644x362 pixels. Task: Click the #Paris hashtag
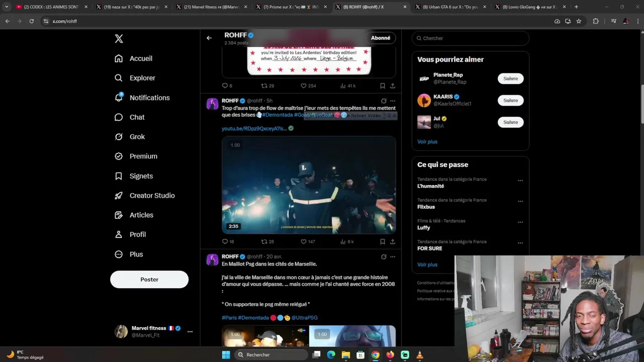click(229, 318)
